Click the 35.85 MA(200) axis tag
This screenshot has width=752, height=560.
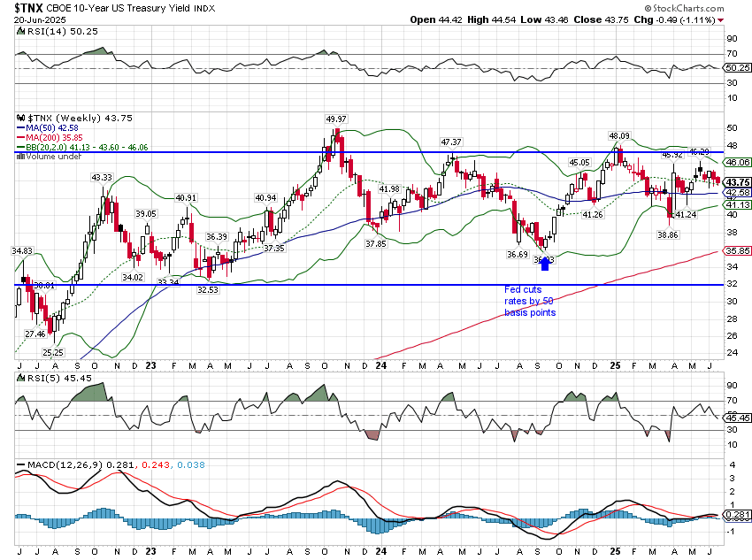(x=738, y=251)
